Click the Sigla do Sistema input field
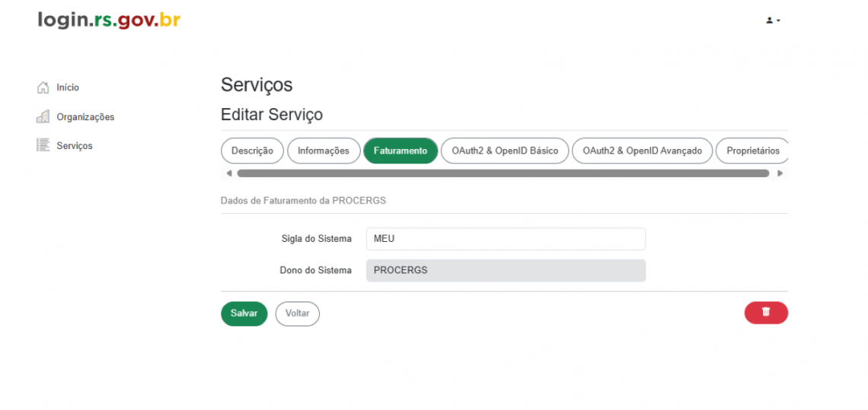868x410 pixels. click(x=506, y=239)
